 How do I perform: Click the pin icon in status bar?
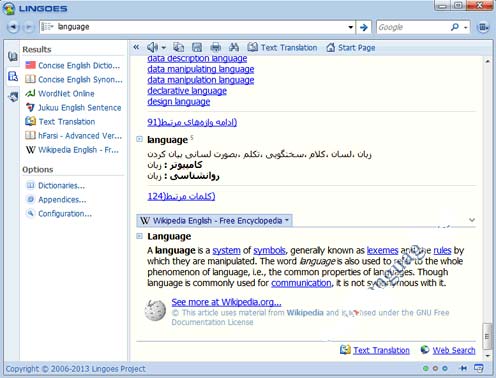click(x=463, y=368)
